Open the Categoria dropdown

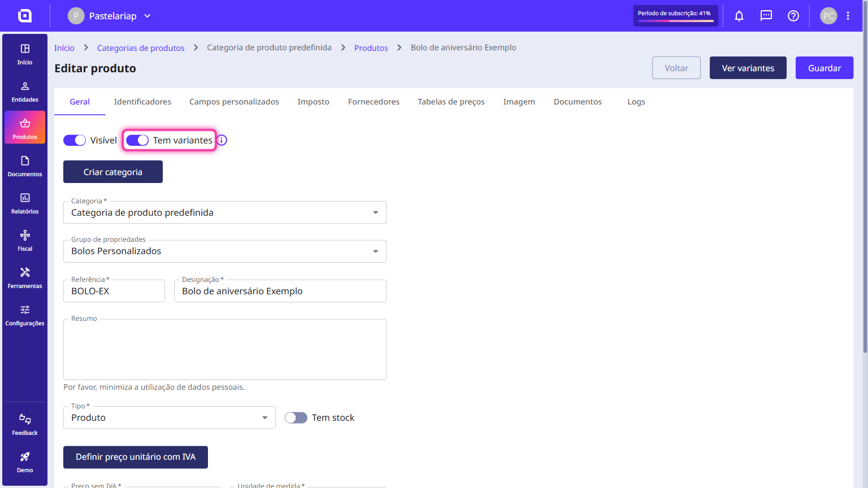click(225, 212)
